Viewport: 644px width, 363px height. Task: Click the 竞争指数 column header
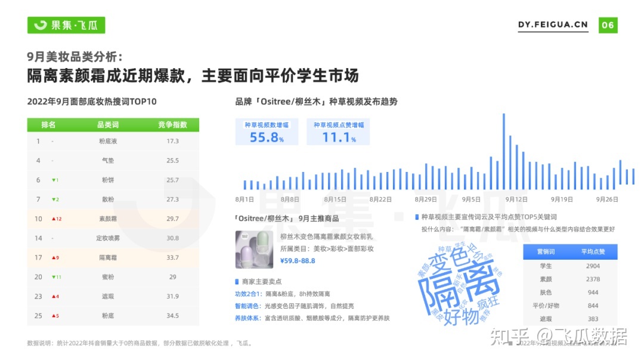(172, 125)
